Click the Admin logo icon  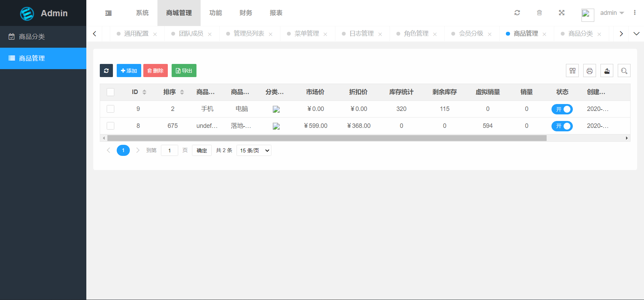27,13
